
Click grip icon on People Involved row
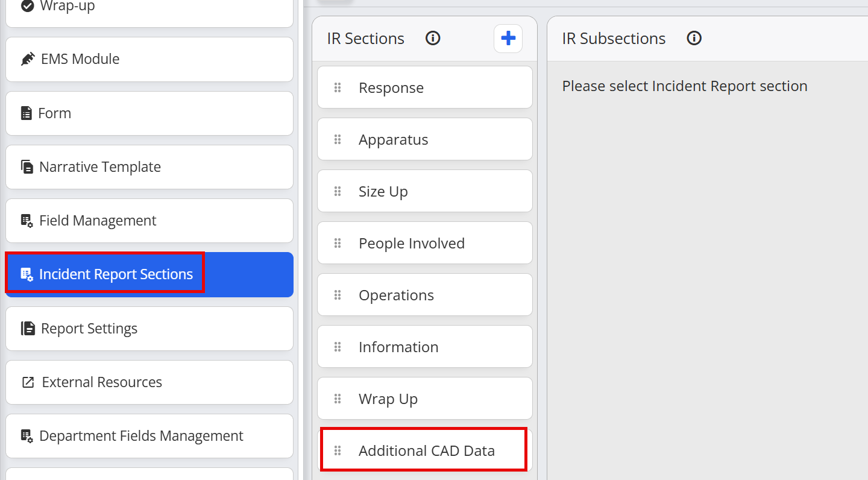tap(338, 244)
